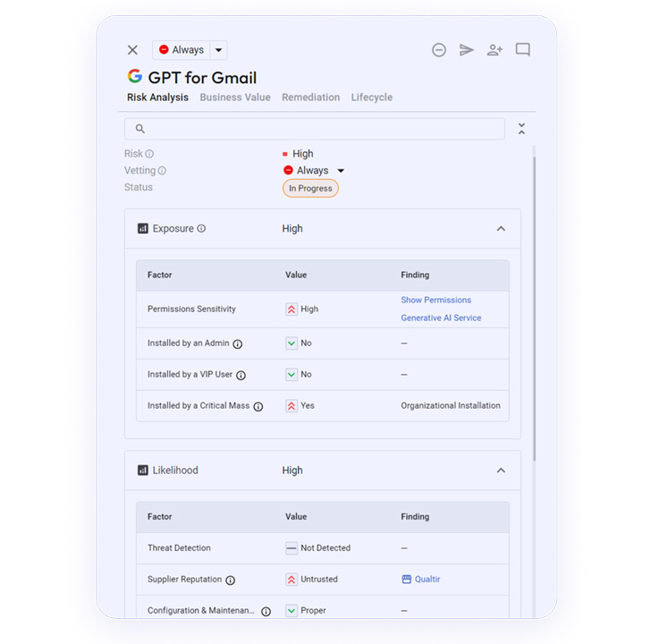Close the GPT for Gmail panel

click(132, 50)
